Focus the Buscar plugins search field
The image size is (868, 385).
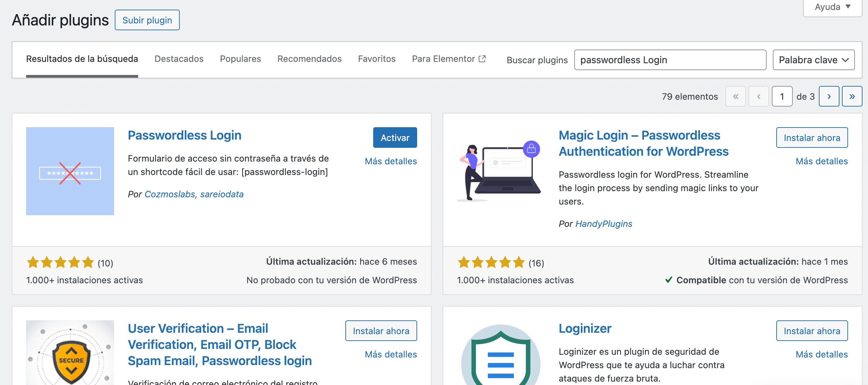(x=670, y=60)
